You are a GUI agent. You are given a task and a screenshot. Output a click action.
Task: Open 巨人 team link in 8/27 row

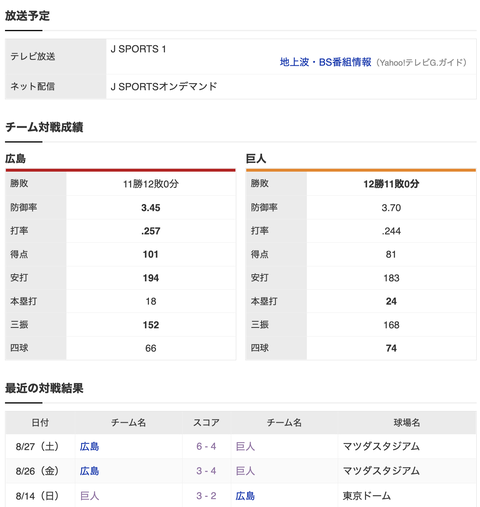tap(245, 446)
